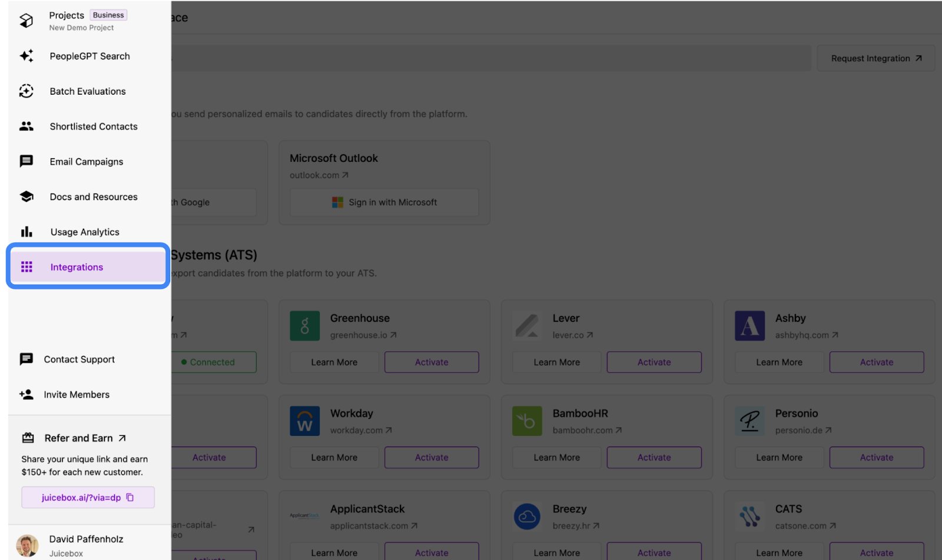This screenshot has width=942, height=560.
Task: Activate the Greenhouse integration
Action: click(432, 362)
